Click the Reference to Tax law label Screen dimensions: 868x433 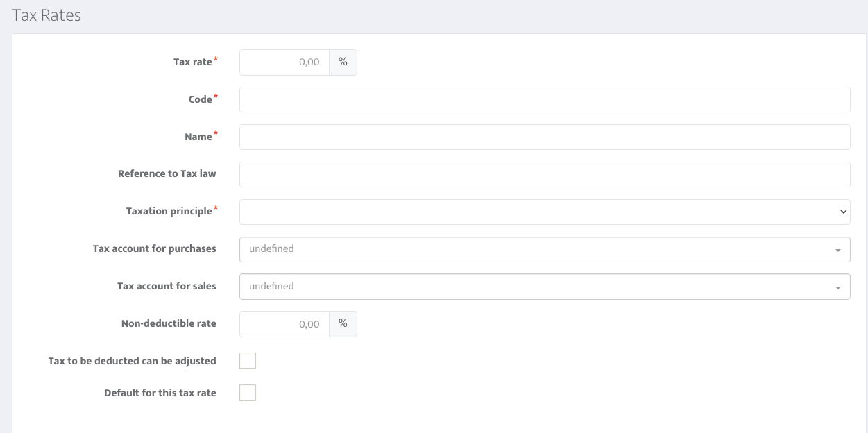(167, 173)
